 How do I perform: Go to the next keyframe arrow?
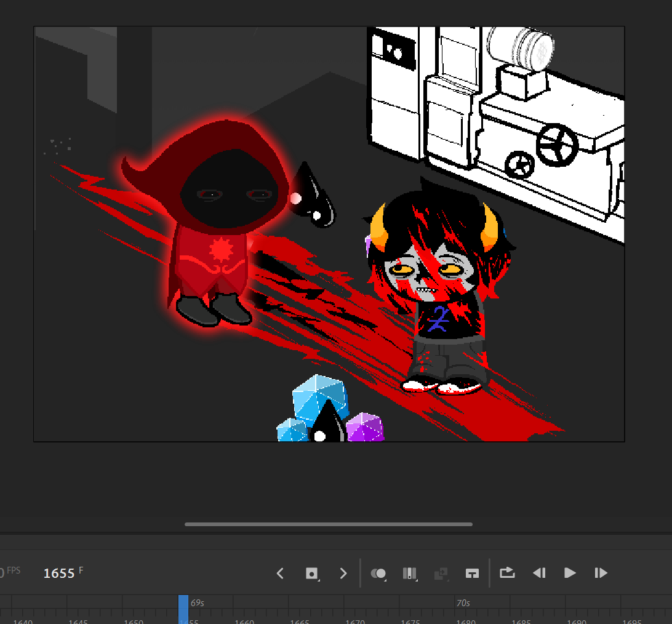(343, 574)
